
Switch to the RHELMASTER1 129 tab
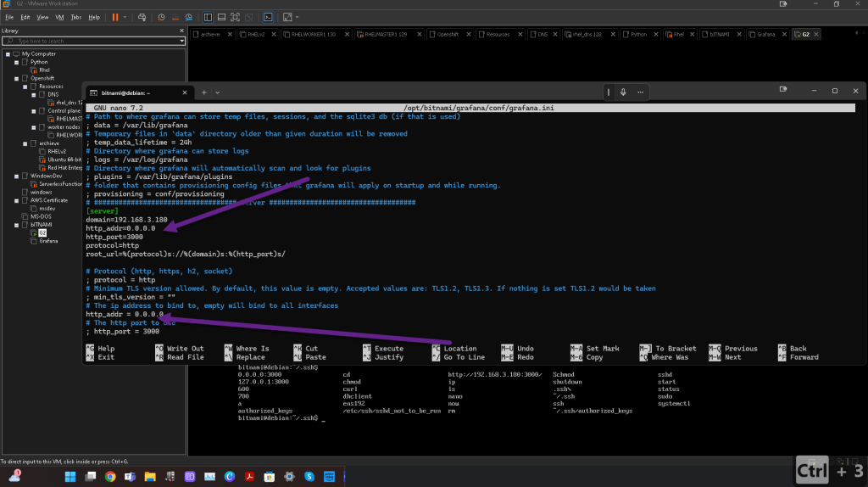386,34
